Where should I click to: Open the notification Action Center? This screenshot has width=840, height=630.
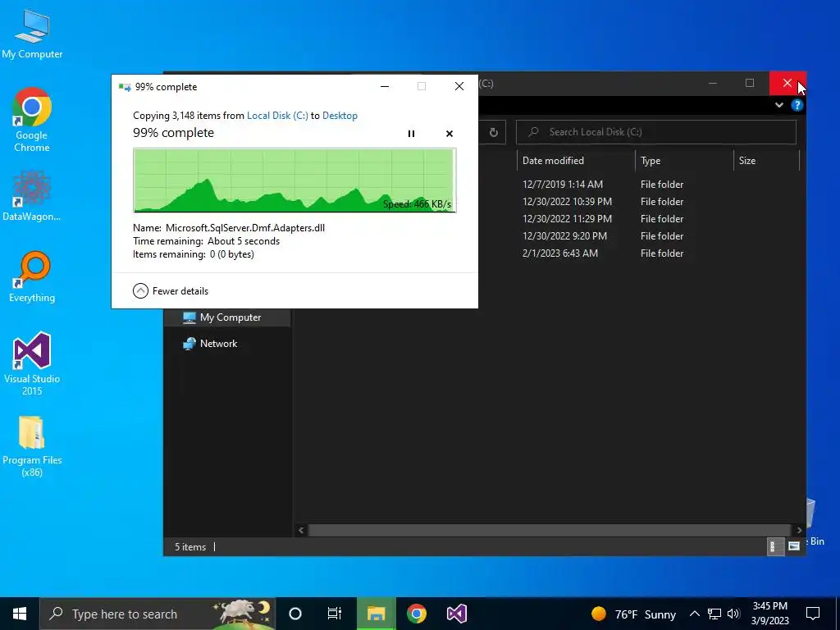(x=813, y=614)
